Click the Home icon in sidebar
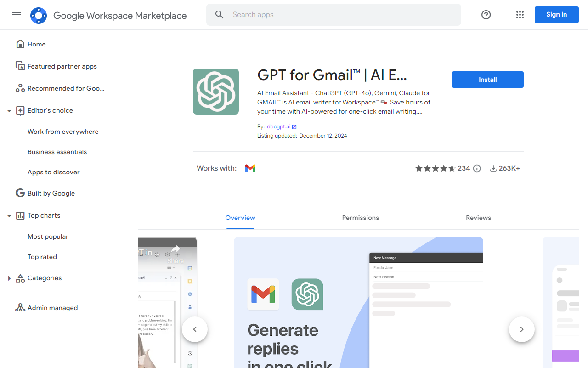This screenshot has width=588, height=368. coord(20,44)
